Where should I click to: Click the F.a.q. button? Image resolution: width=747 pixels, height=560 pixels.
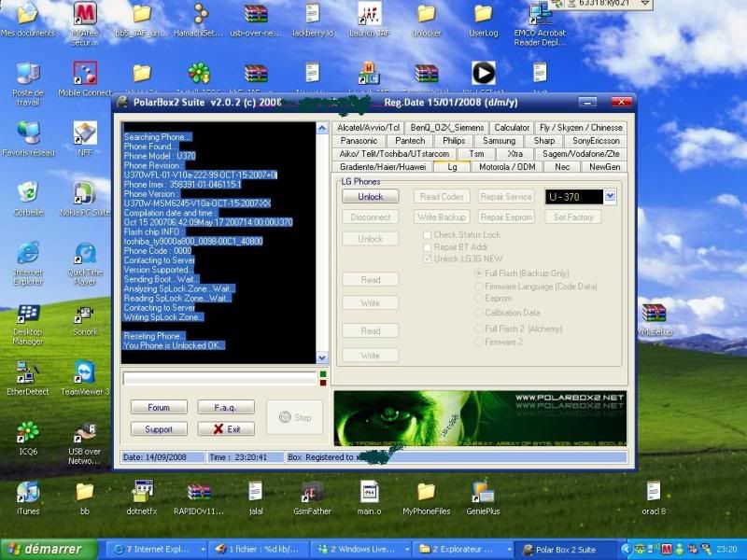pos(225,408)
